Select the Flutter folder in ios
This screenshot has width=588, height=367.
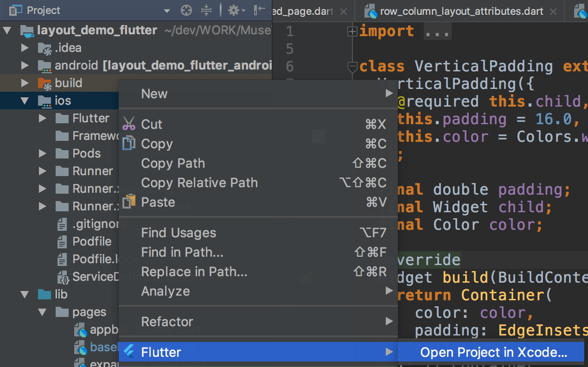[91, 118]
